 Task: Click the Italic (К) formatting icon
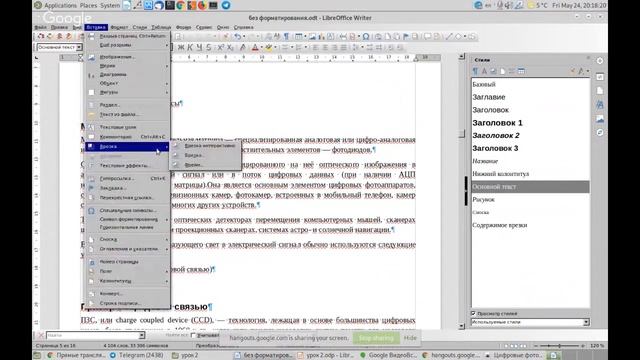click(x=190, y=47)
